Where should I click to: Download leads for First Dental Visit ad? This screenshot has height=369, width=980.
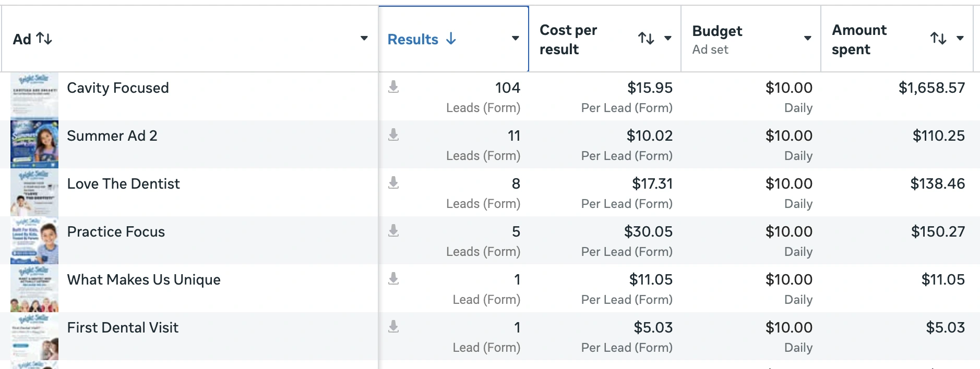pos(393,327)
